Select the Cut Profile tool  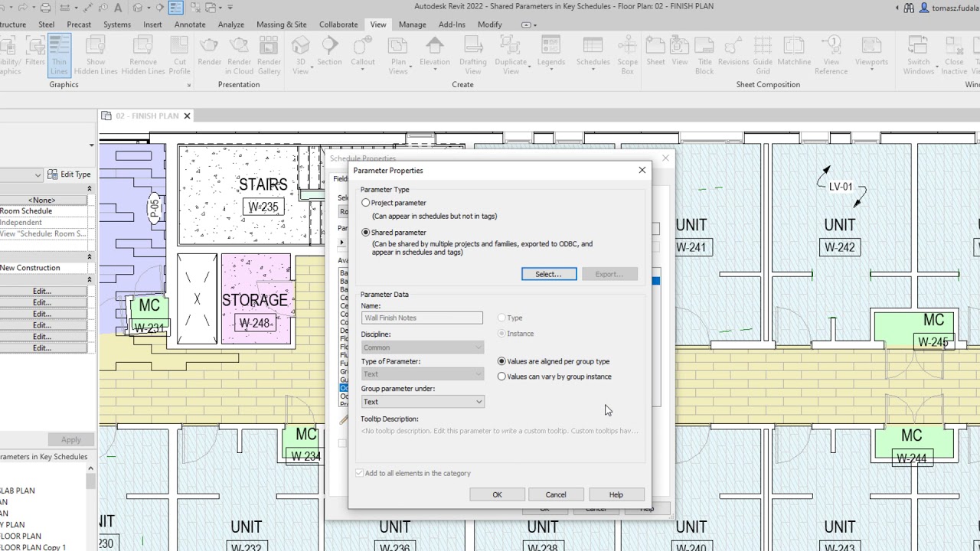click(x=180, y=56)
